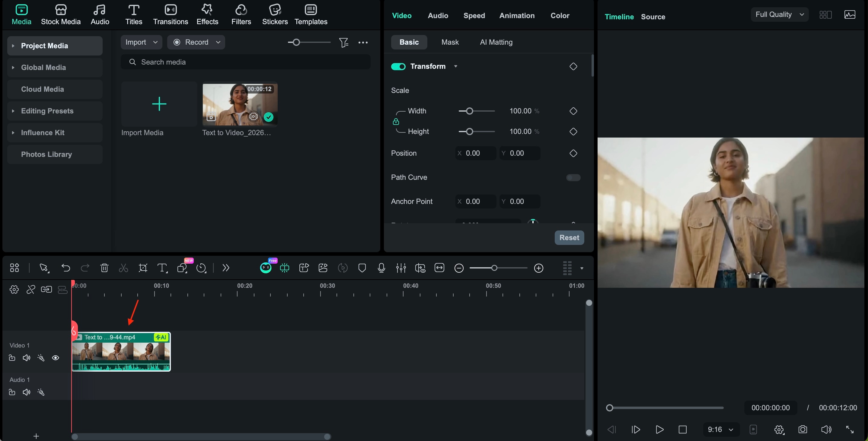Open the Crop tool
Screen dimensions: 868x441
click(x=143, y=268)
